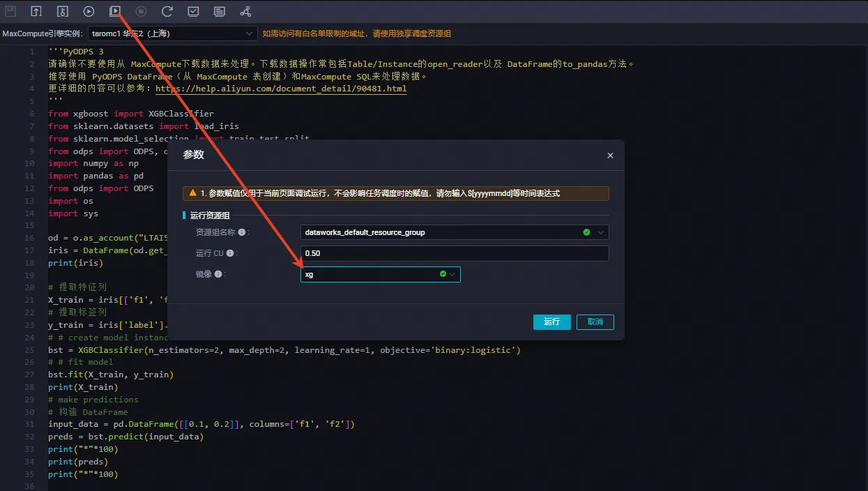Viewport: 868px width, 491px height.
Task: Click the monitor checkmark toolbar icon
Action: [x=193, y=11]
